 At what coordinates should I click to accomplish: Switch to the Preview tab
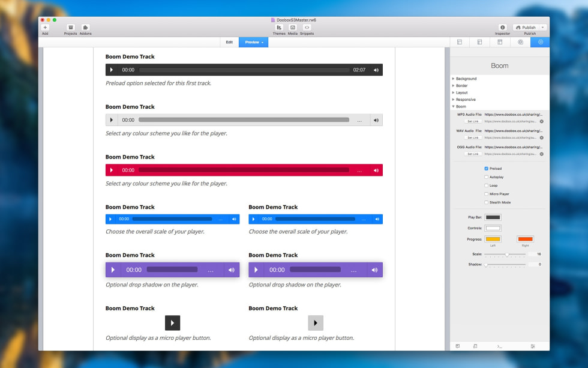[x=254, y=42]
